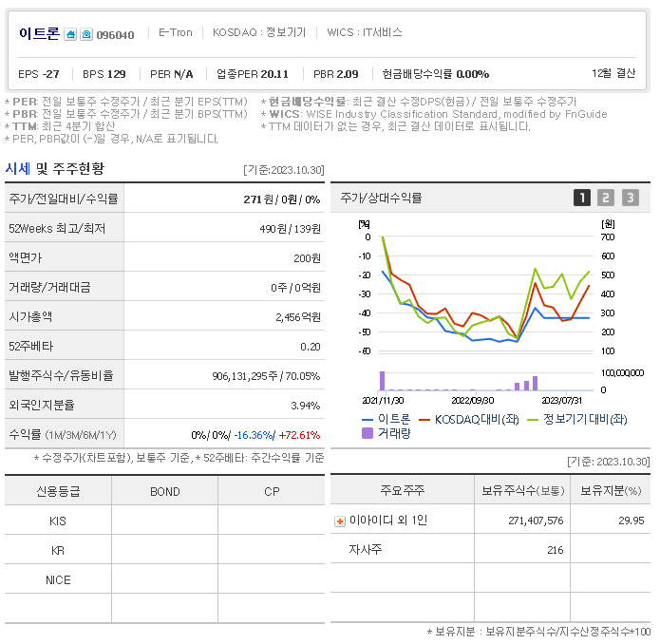Click the 52Weeks value 490원 / 139원

290,229
